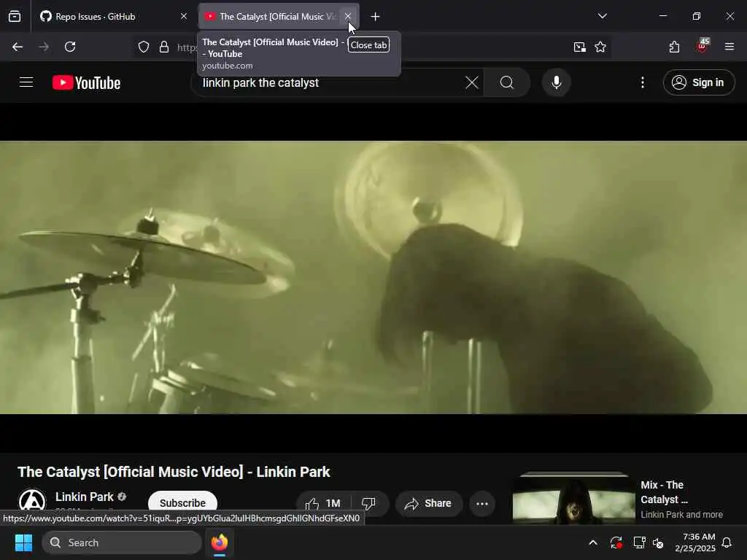Search with your voice microphone

coord(556,83)
